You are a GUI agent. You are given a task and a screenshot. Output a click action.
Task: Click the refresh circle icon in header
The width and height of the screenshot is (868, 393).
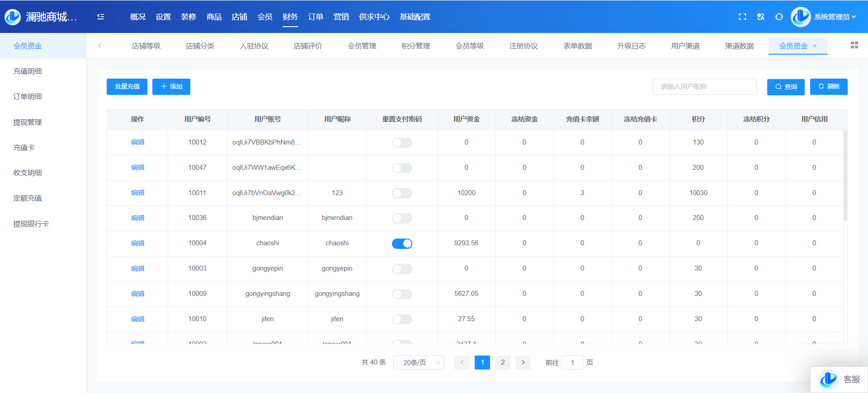pyautogui.click(x=779, y=17)
